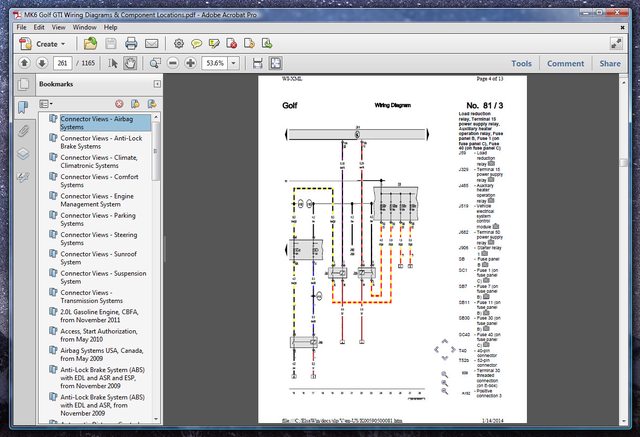
Task: Open the zoom percentage dropdown
Action: point(234,63)
